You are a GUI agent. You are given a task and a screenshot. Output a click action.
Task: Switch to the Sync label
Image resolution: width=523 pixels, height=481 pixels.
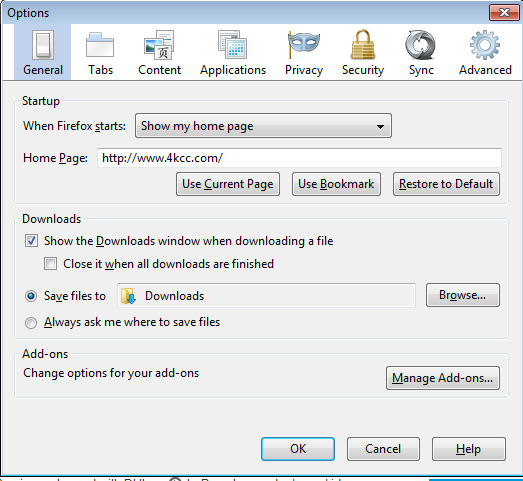coord(421,70)
